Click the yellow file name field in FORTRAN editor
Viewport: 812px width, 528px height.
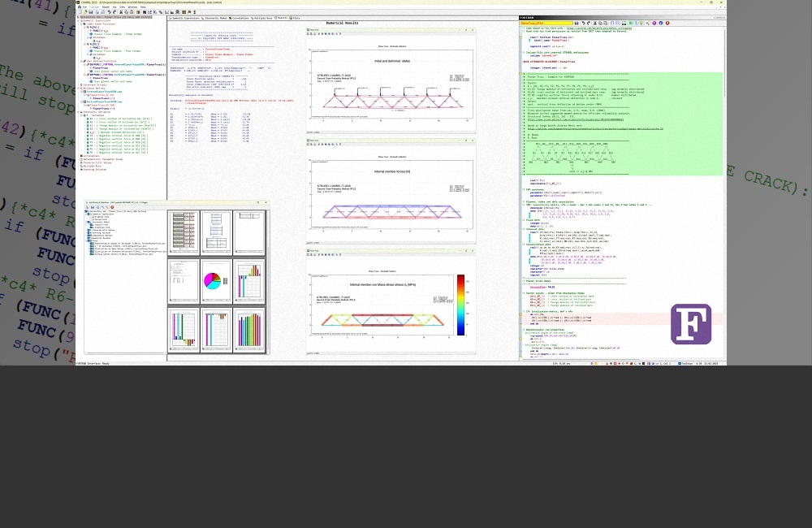pos(546,24)
